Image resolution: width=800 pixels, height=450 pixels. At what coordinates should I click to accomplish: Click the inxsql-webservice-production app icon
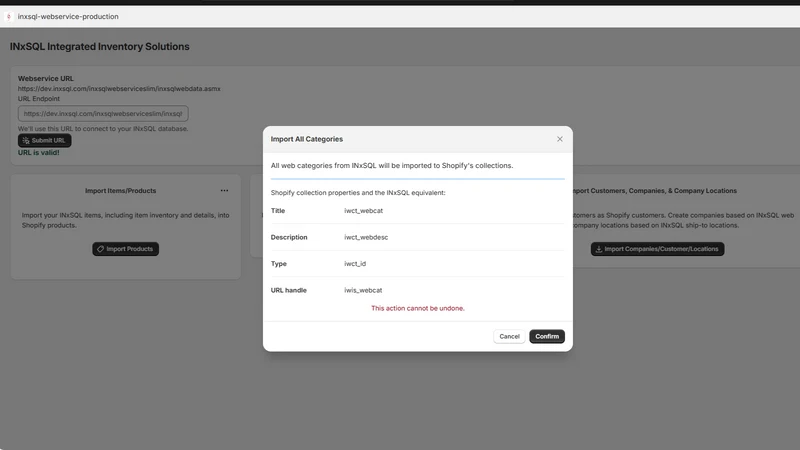click(9, 16)
